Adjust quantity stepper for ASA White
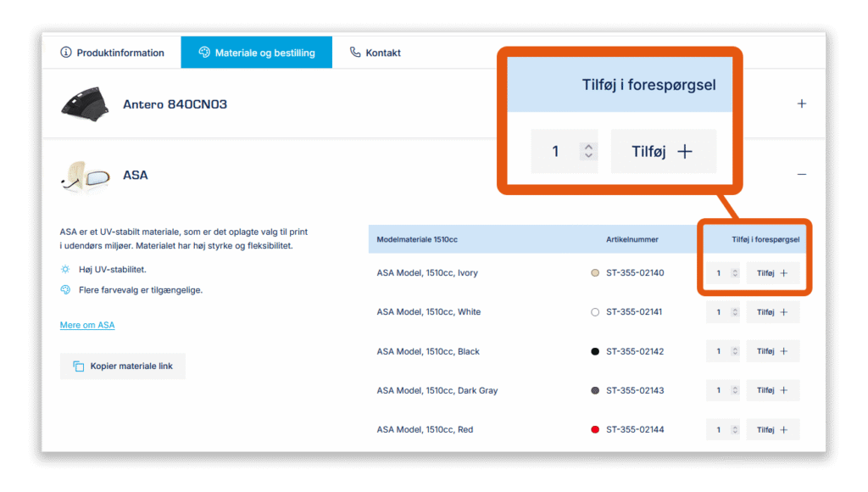Screen dimensions: 868x492 tap(734, 312)
